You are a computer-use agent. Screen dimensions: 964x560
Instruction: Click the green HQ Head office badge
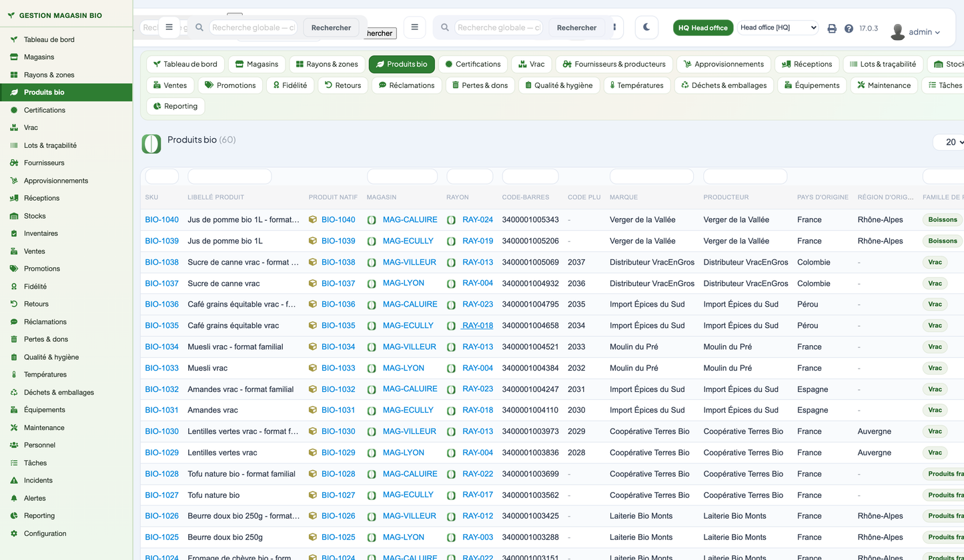(703, 27)
